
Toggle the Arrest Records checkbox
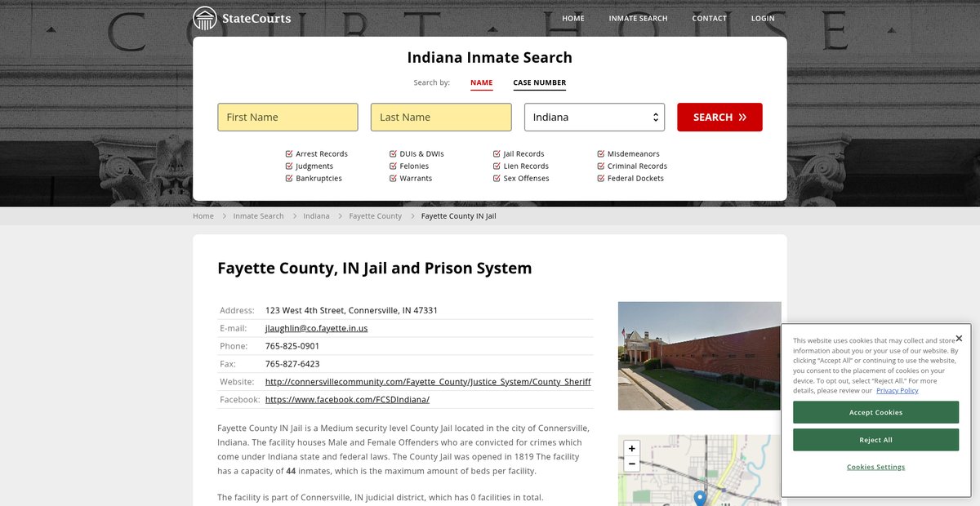click(289, 153)
